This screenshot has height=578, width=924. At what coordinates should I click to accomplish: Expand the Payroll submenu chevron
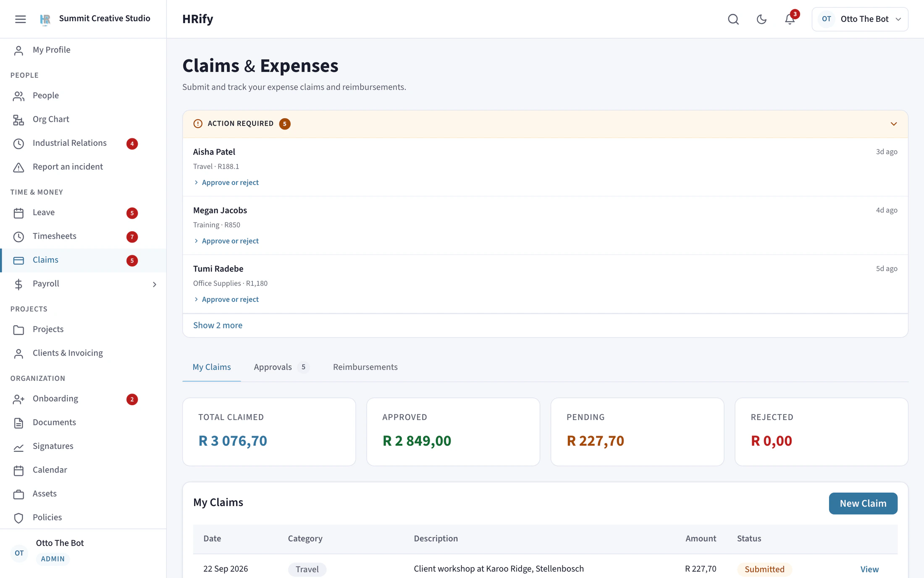155,285
